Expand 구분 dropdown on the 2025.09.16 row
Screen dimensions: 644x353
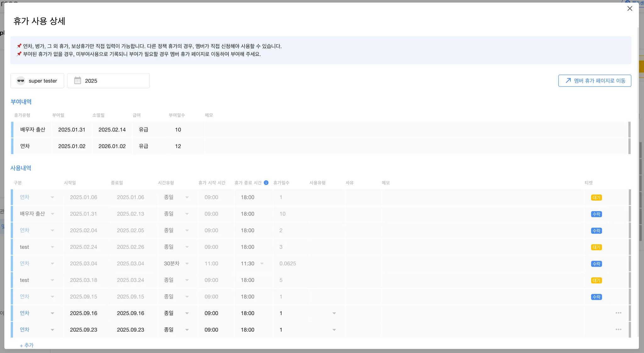(x=52, y=313)
